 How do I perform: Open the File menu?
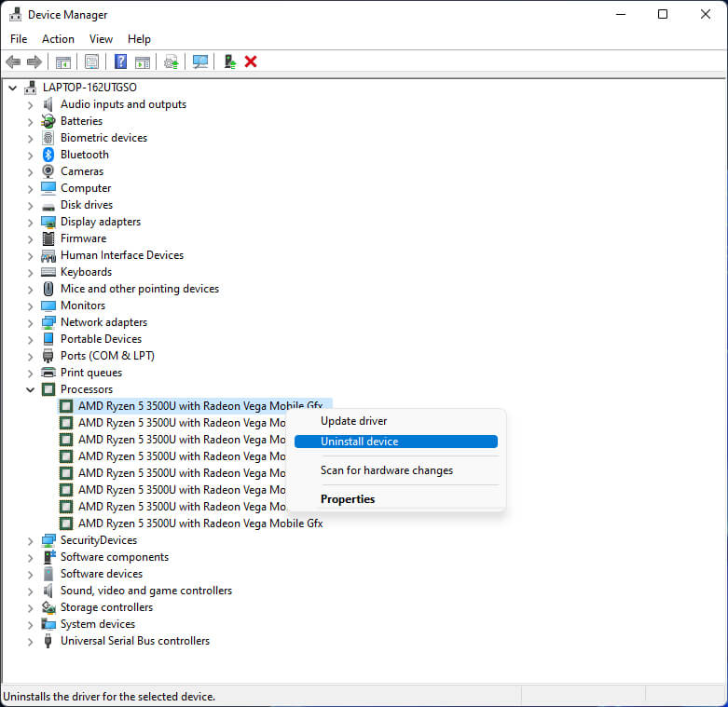(x=19, y=39)
